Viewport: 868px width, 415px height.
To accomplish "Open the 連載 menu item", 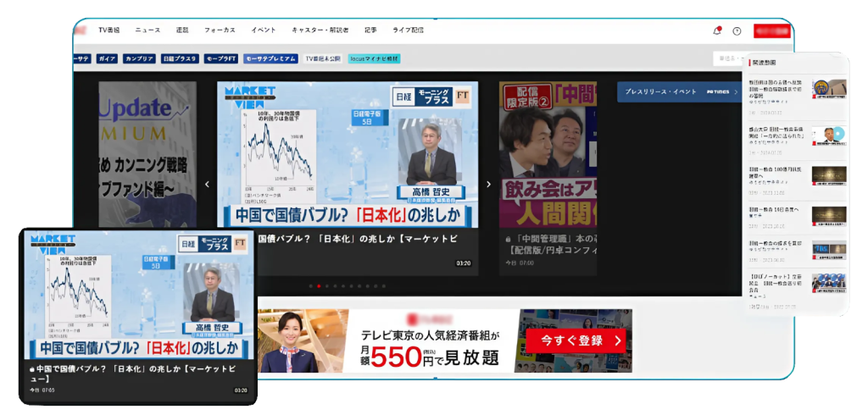I will click(182, 30).
